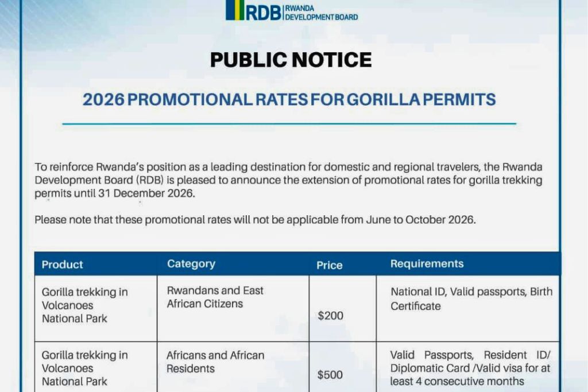This screenshot has height=392, width=588.
Task: Click the June to October exclusion note
Action: point(255,219)
